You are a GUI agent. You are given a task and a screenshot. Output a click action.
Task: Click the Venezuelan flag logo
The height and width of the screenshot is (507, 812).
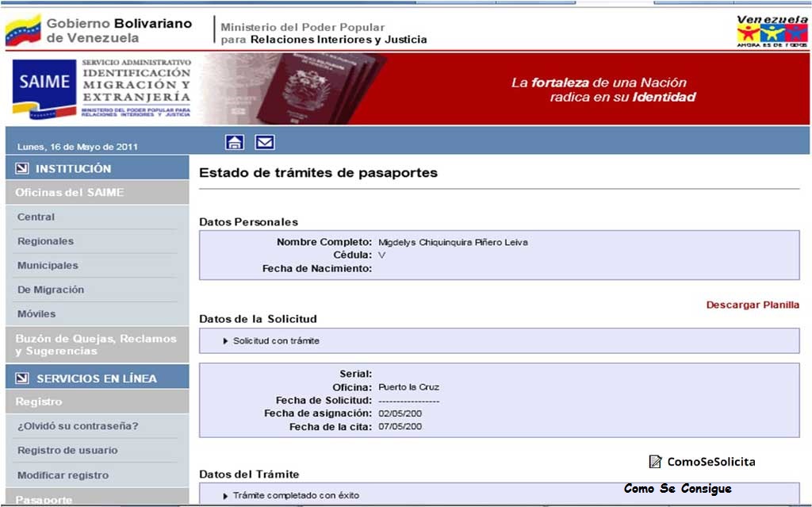(23, 30)
